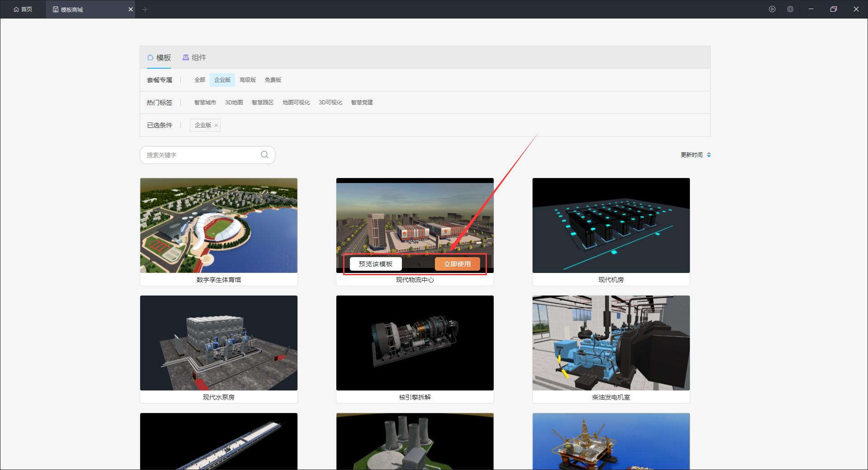868x470 pixels.
Task: Select the 组件 category tab
Action: coord(194,57)
